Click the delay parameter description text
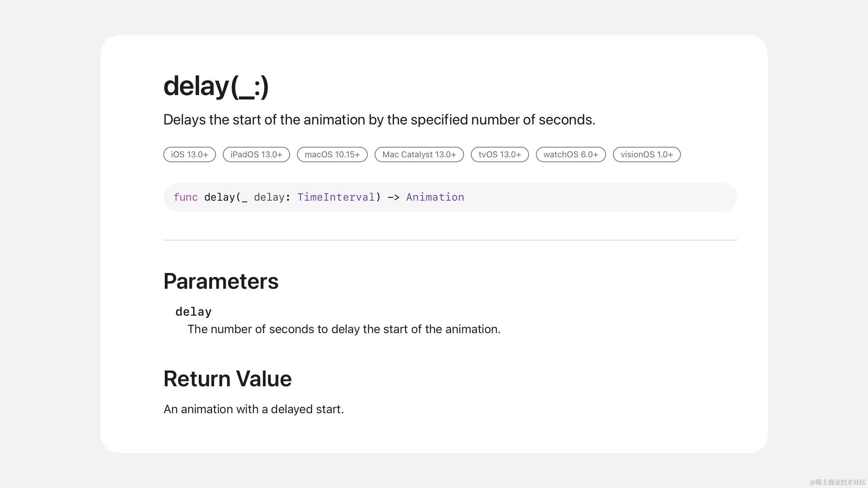 point(344,329)
